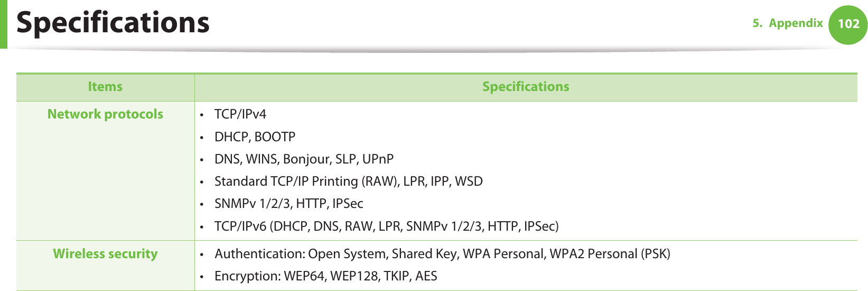This screenshot has width=868, height=291.
Task: Select the Items column header
Action: coord(105,87)
